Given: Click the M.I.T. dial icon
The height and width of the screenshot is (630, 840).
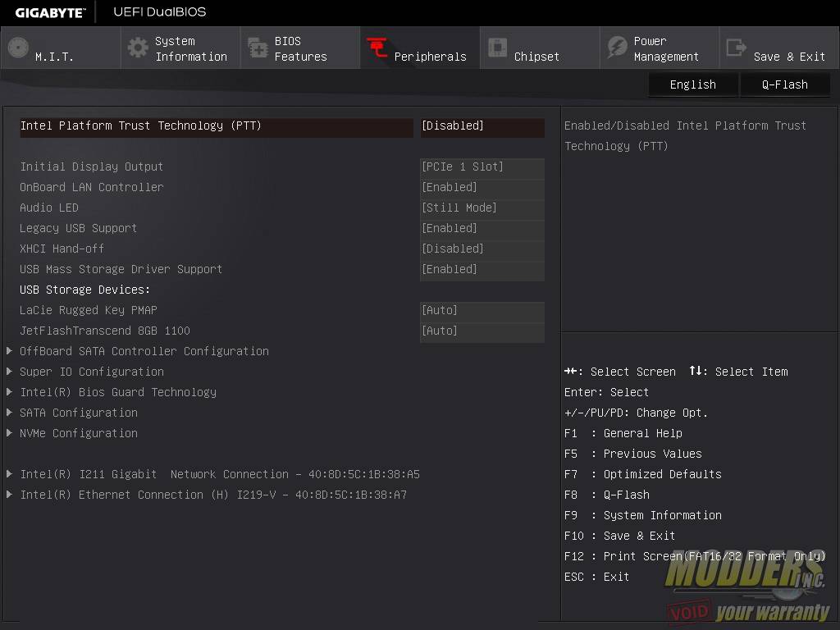Looking at the screenshot, I should (18, 48).
